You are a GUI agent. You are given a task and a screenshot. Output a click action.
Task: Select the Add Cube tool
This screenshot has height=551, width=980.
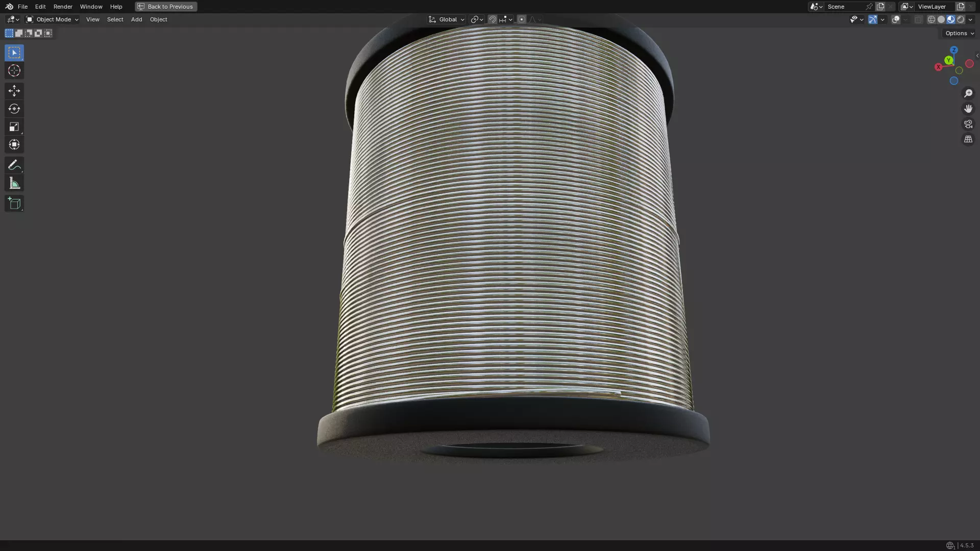(x=14, y=204)
